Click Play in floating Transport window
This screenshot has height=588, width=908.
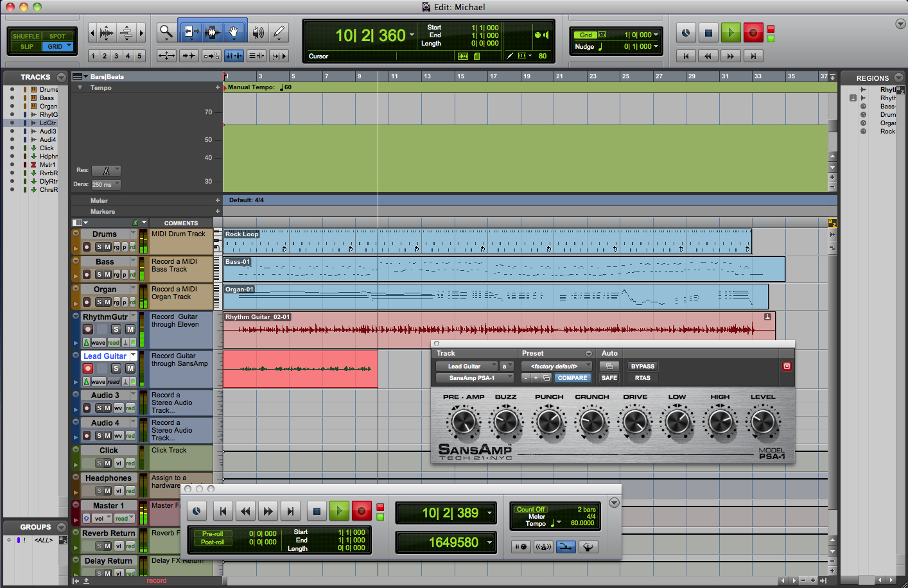(x=339, y=511)
